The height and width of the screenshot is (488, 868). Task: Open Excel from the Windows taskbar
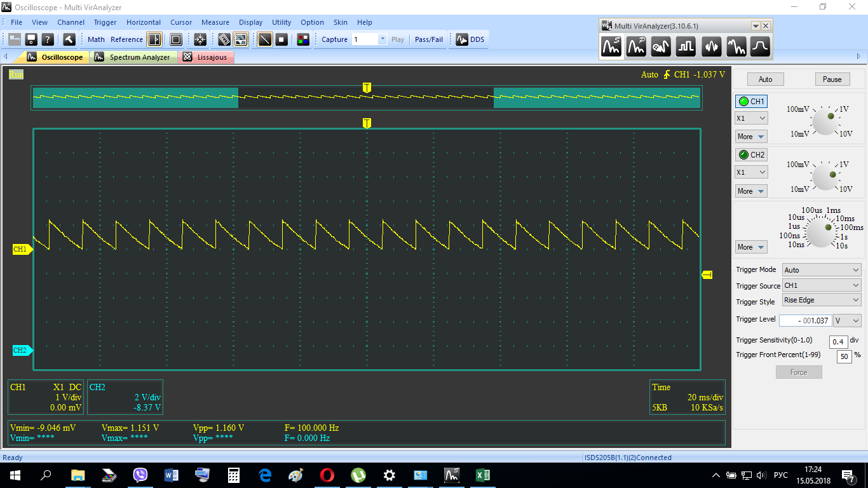[482, 475]
